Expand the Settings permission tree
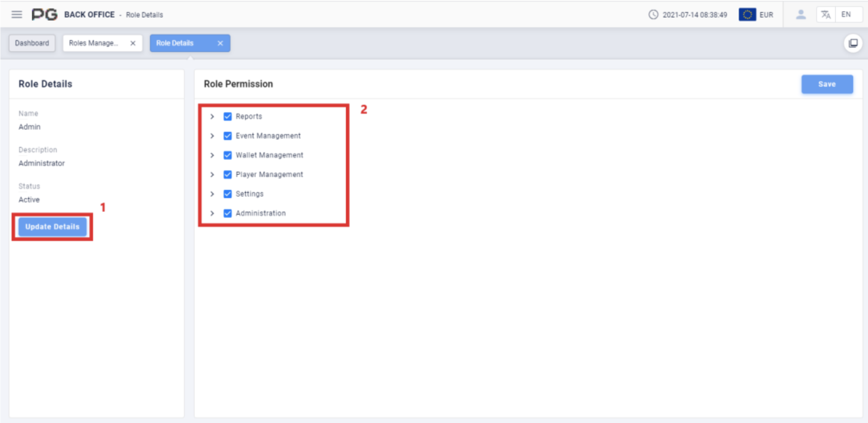The height and width of the screenshot is (423, 868). [212, 194]
